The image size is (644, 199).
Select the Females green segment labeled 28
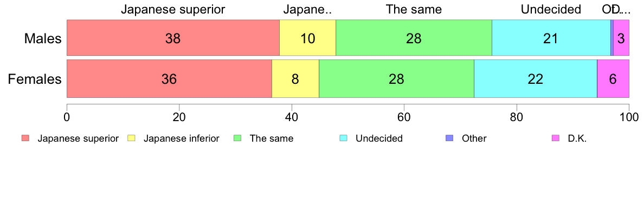[397, 78]
